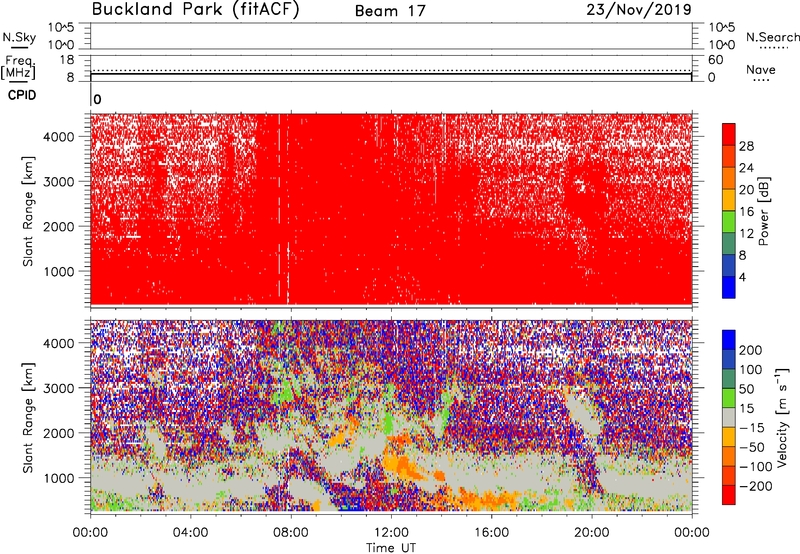
Task: Click the '18' frequency axis tick label
Action: [67, 60]
